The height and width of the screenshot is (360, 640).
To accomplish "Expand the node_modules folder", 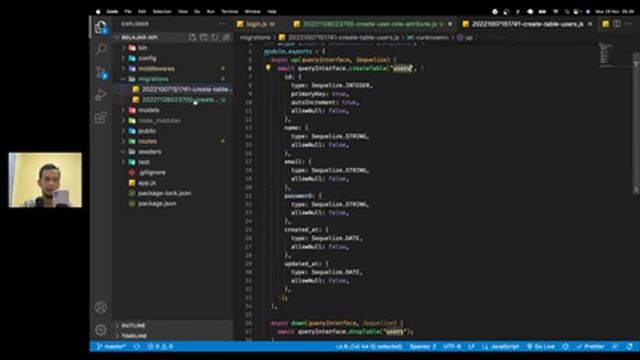I will coord(173,120).
